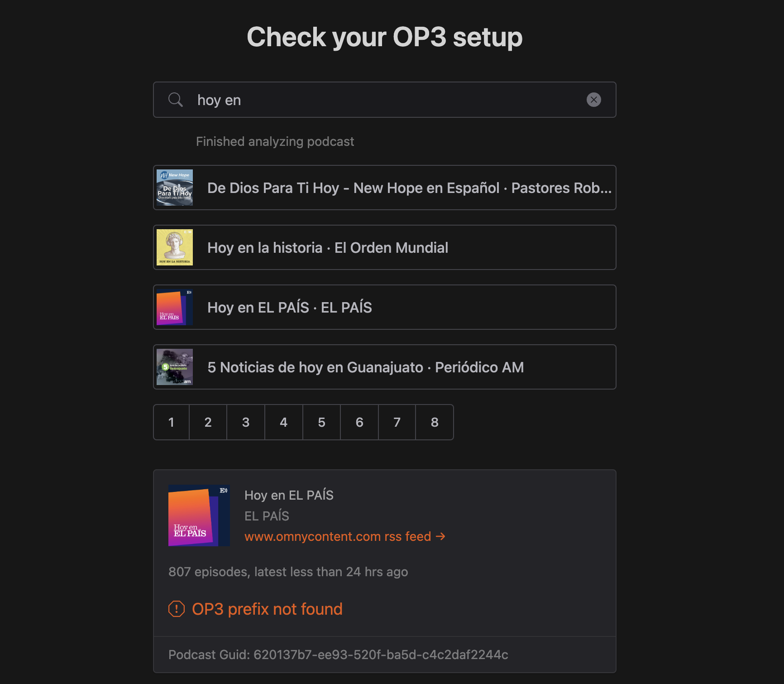Click 'Finished analyzing podcast' status message
Screen dimensions: 784x684
pos(275,141)
